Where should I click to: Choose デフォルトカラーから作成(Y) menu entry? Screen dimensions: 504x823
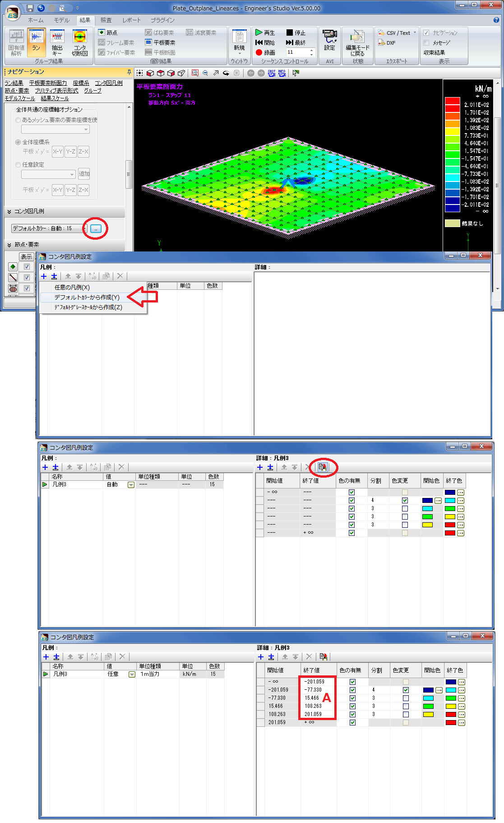coord(93,297)
